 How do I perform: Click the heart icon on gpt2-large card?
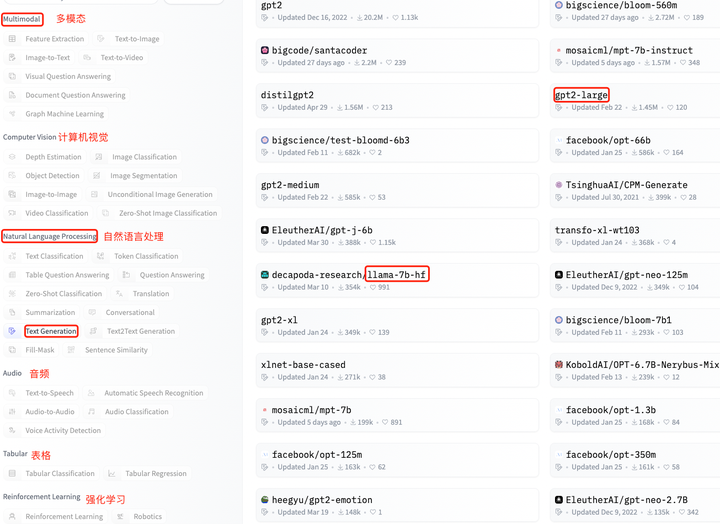(670, 107)
